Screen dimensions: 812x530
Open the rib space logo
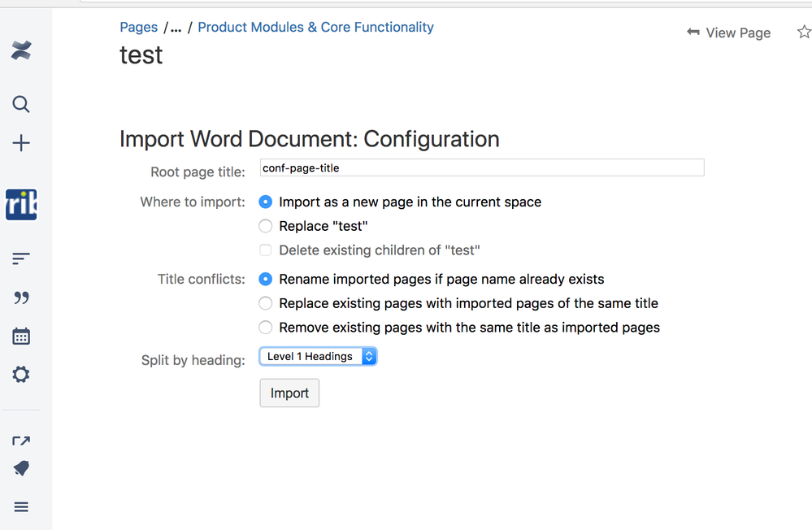click(x=21, y=205)
